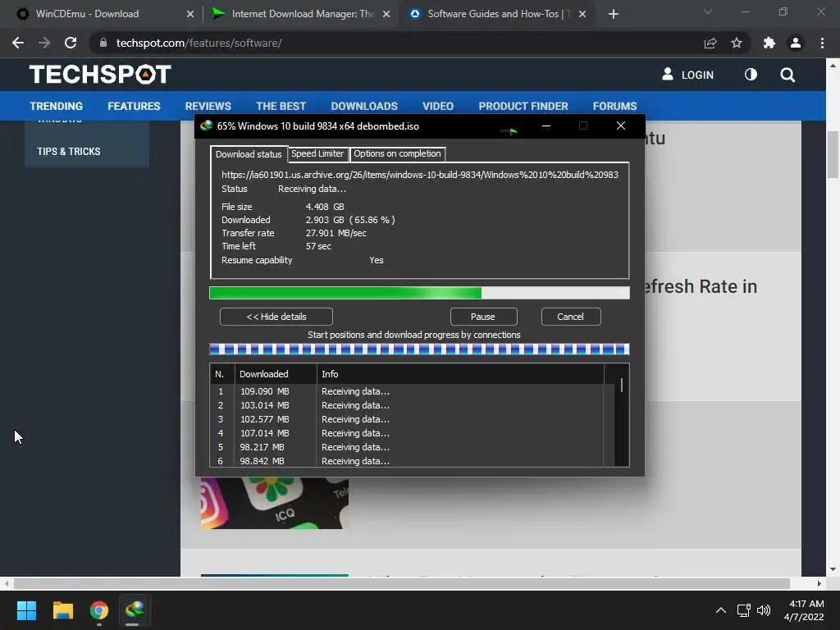
Task: Select connection row 2 with 103.014 MB
Action: 407,405
